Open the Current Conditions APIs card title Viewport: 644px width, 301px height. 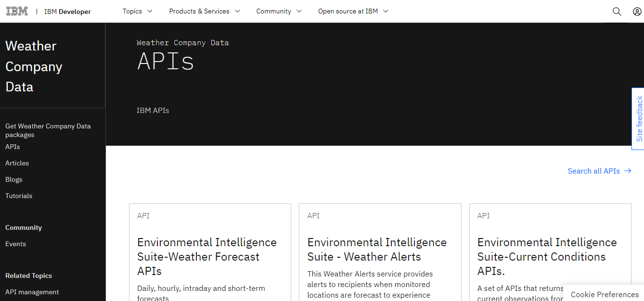pos(547,256)
